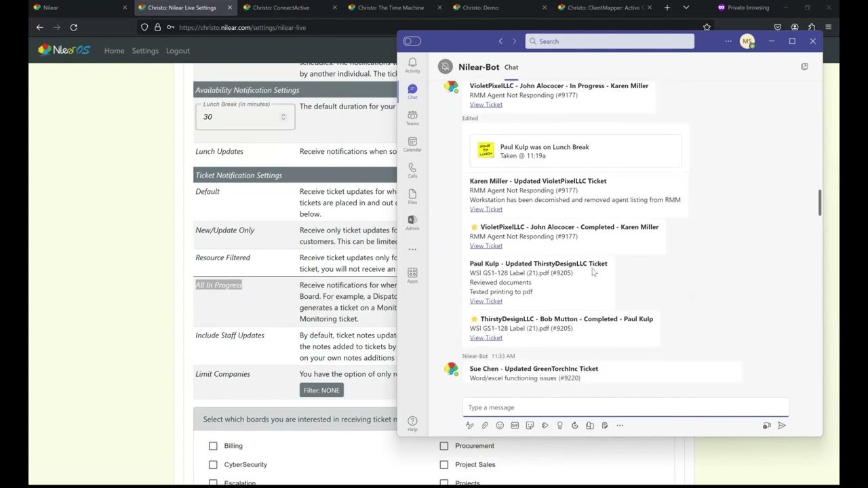The image size is (868, 488).
Task: Focus the Type a message field
Action: click(625, 407)
